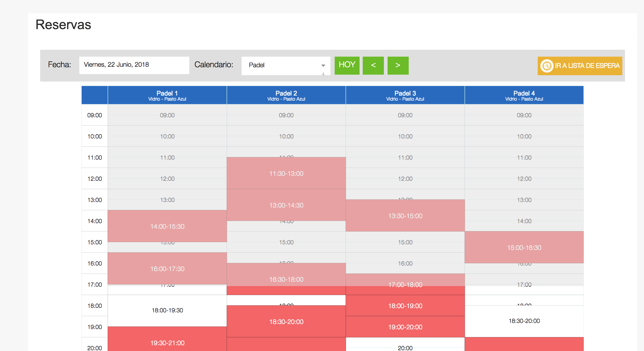The height and width of the screenshot is (351, 644).
Task: Click the available 20:00 slot in Padel 3
Action: click(x=405, y=347)
